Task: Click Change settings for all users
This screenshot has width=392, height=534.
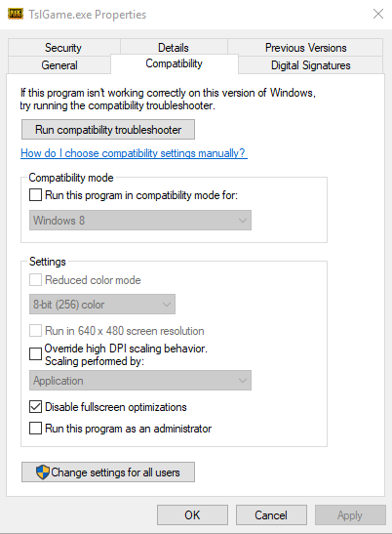Action: point(108,472)
